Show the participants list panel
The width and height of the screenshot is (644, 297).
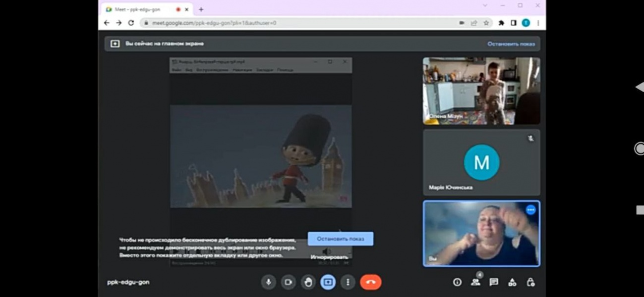pyautogui.click(x=475, y=282)
